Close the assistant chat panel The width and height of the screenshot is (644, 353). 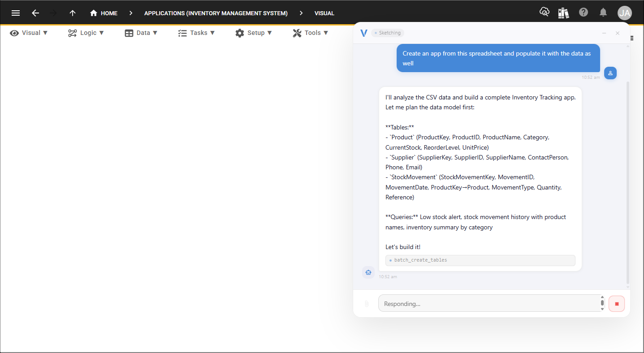click(618, 33)
